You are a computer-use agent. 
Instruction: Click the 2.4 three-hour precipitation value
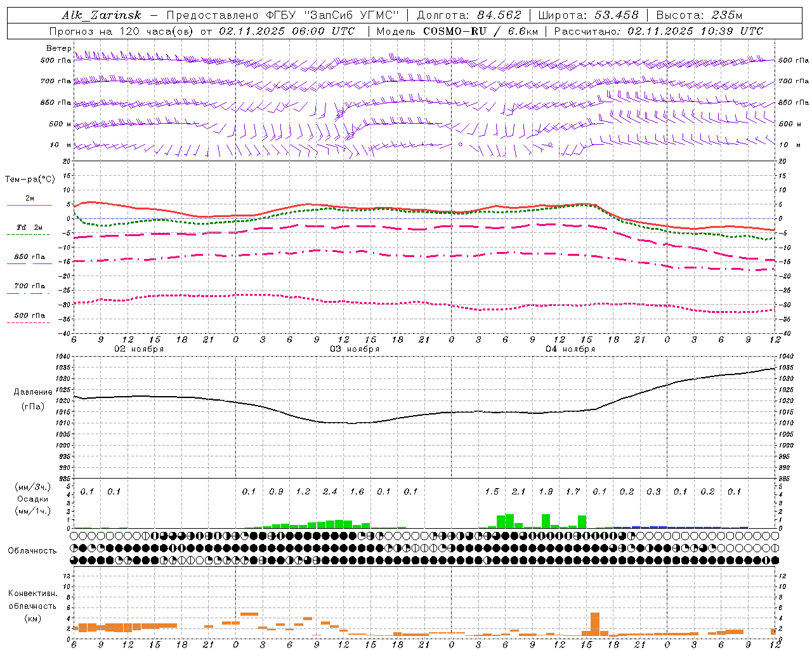pos(330,491)
